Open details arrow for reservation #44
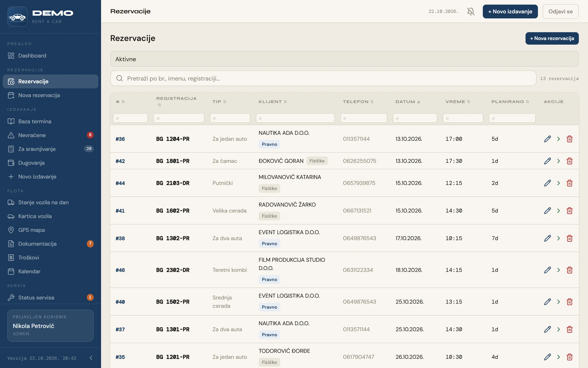This screenshot has height=368, width=588. click(x=559, y=183)
